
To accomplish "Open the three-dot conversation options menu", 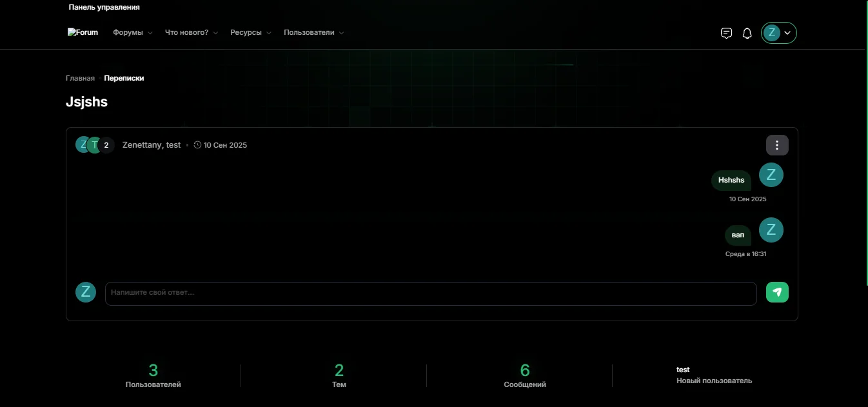I will click(x=777, y=145).
